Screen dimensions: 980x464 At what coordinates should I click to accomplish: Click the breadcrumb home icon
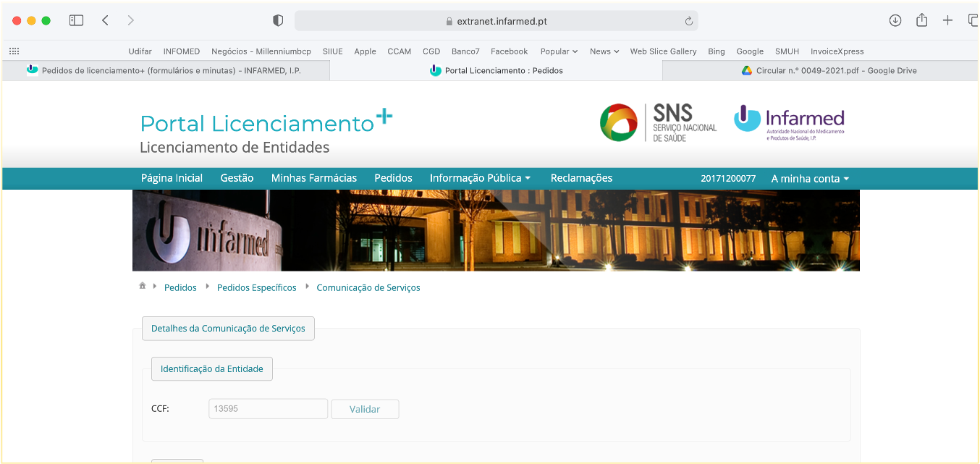coord(143,287)
